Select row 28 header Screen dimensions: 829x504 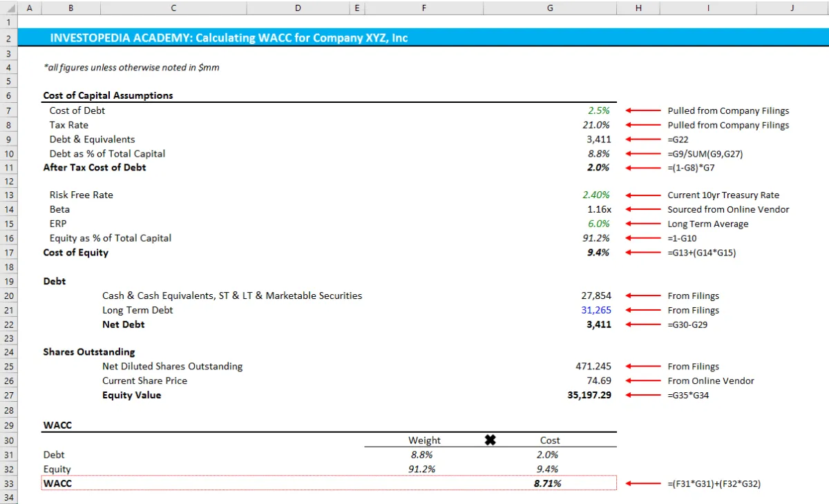pos(8,410)
